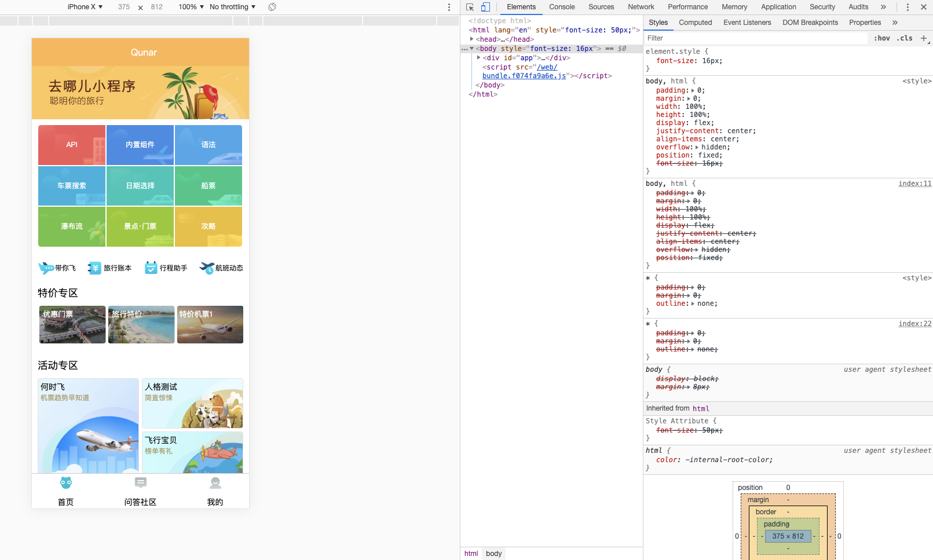Edit the device width 375 field
933x560 pixels.
pos(124,7)
